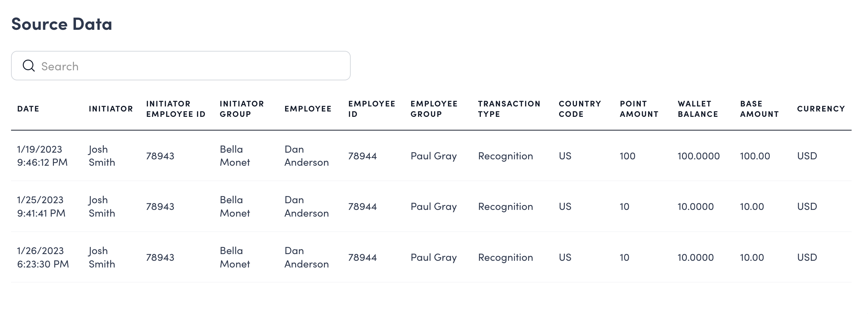Sort by the DATE column header
868x314 pixels.
coord(28,108)
